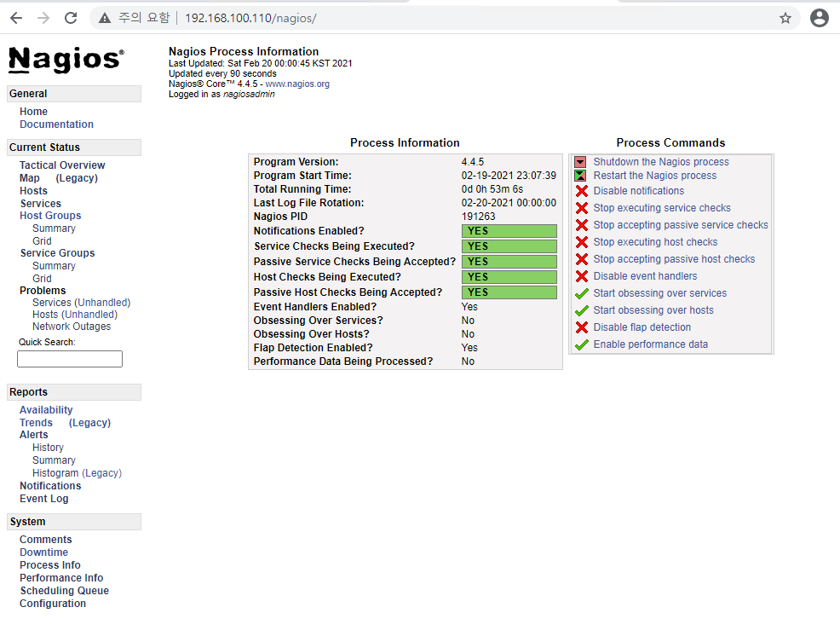Click Stop accepting passive host checks link

[x=674, y=259]
